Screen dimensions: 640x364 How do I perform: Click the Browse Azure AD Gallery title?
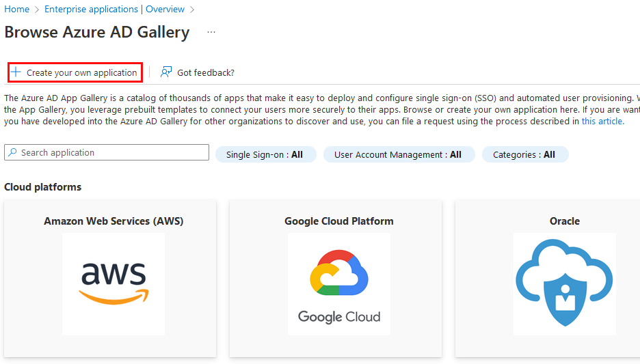click(x=97, y=32)
